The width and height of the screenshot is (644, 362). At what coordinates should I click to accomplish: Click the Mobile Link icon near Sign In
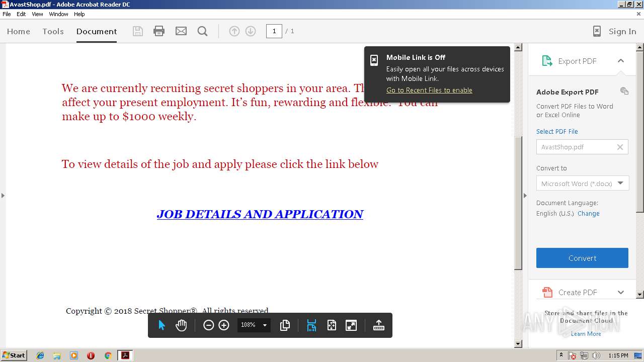coord(597,31)
